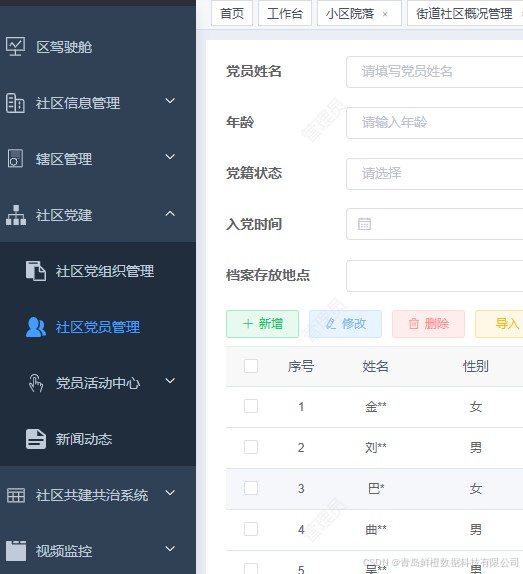
Task: Click the 社区信息管理 building icon
Action: [x=15, y=103]
